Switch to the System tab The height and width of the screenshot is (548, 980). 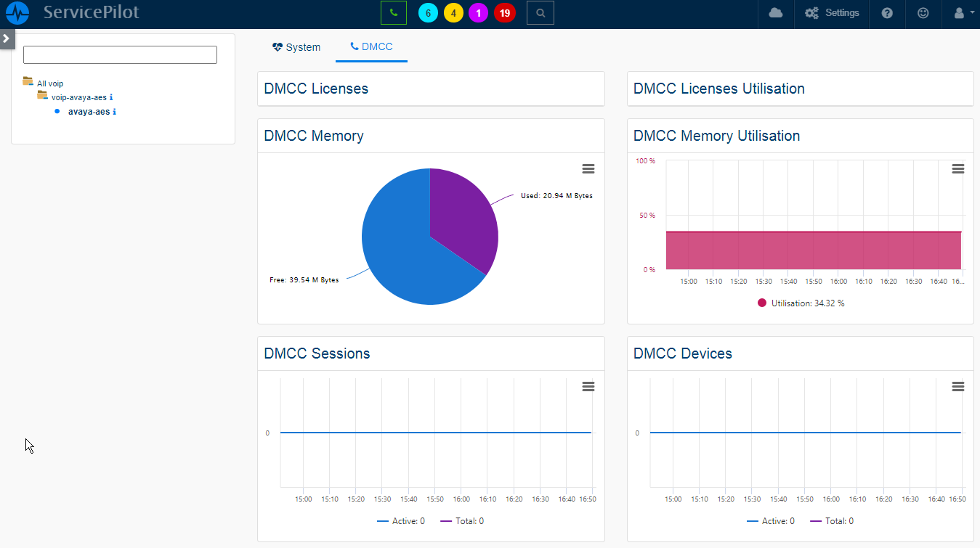click(296, 47)
